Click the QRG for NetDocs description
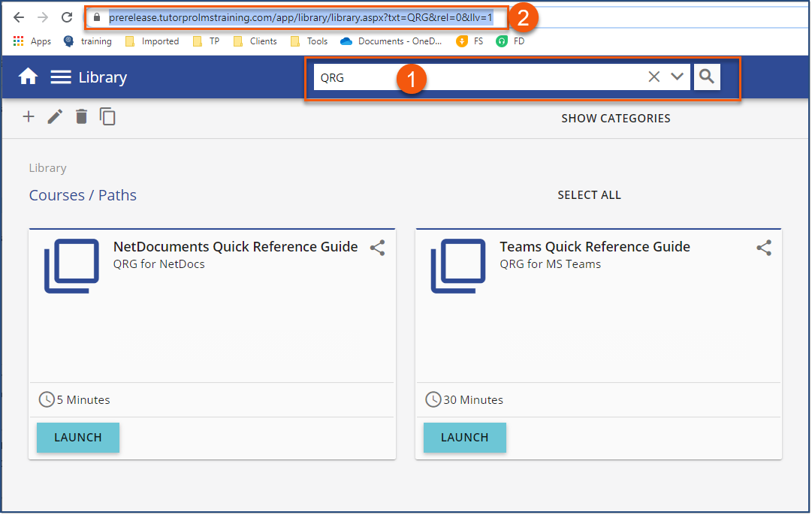Image resolution: width=812 pixels, height=515 pixels. [x=159, y=264]
